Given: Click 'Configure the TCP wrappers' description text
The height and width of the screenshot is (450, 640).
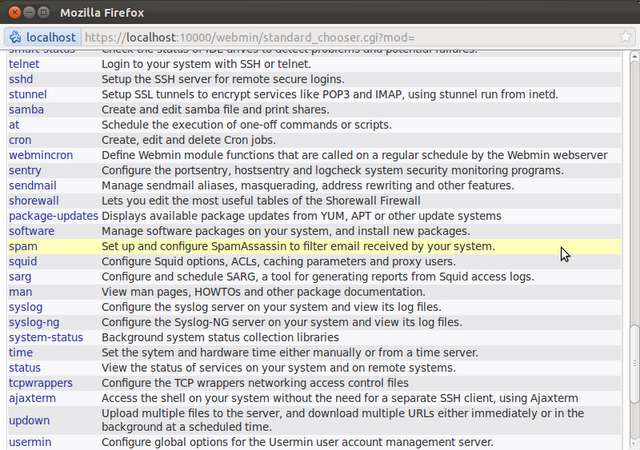Looking at the screenshot, I should pos(255,383).
